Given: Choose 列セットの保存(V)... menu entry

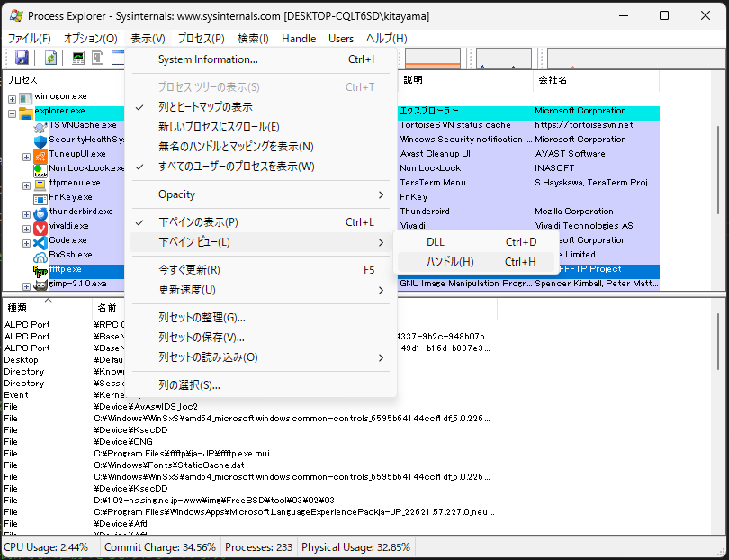Looking at the screenshot, I should [x=260, y=338].
